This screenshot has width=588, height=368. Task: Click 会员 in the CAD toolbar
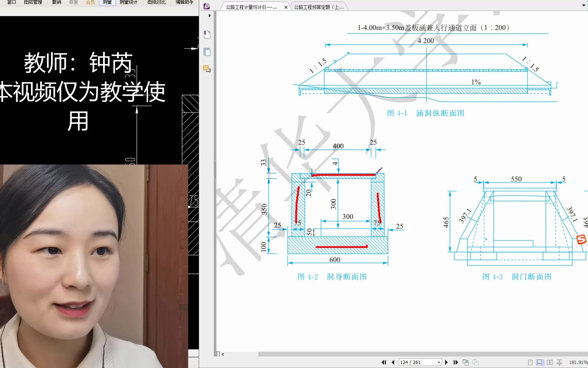tap(90, 2)
